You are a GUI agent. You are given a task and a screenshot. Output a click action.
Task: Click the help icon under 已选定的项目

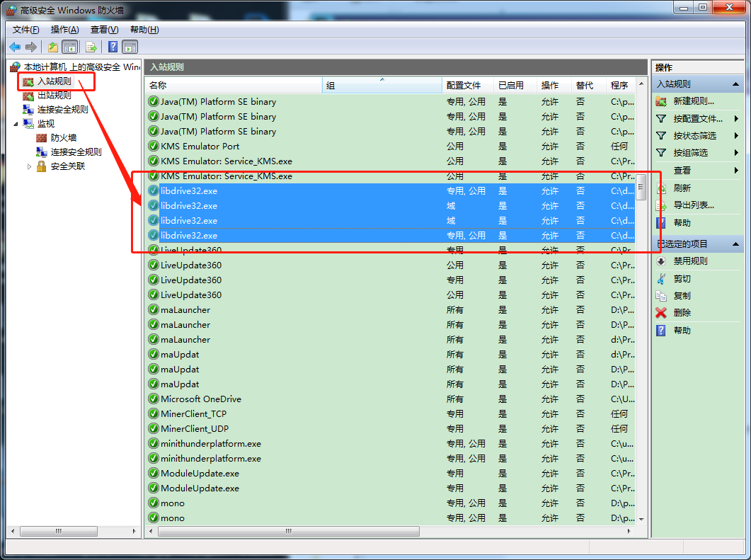(661, 331)
